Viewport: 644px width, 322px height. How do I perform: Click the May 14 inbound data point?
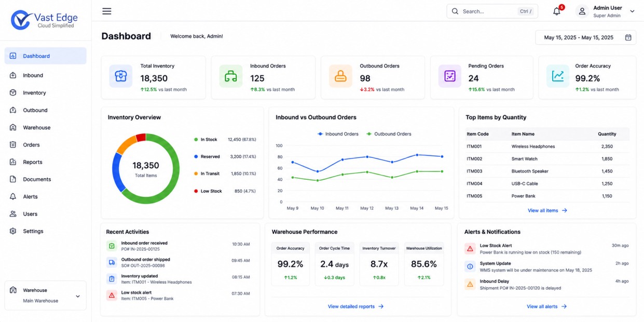(417, 155)
